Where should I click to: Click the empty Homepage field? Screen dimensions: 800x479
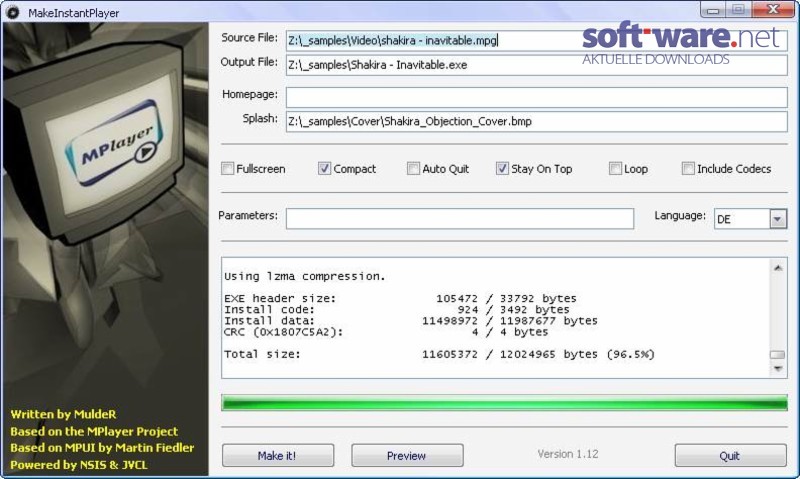(536, 97)
